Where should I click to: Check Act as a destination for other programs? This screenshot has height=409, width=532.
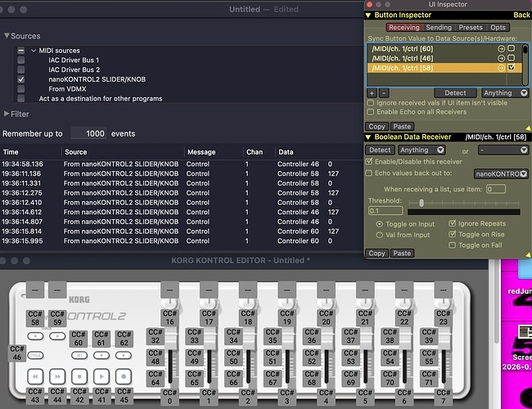(x=21, y=99)
